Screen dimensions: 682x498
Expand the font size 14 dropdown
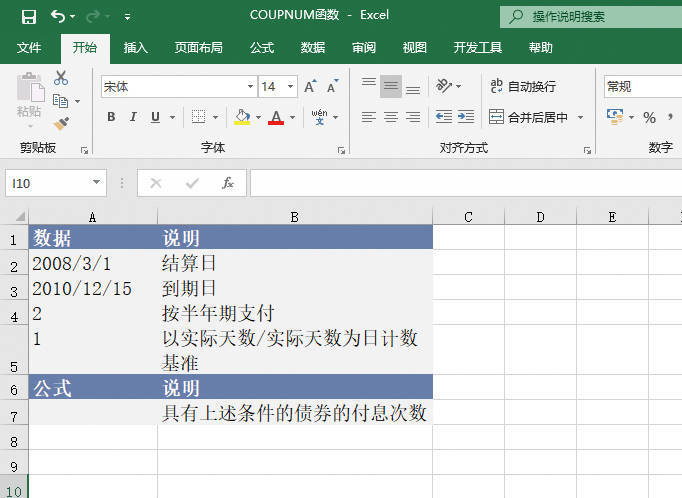tap(291, 87)
